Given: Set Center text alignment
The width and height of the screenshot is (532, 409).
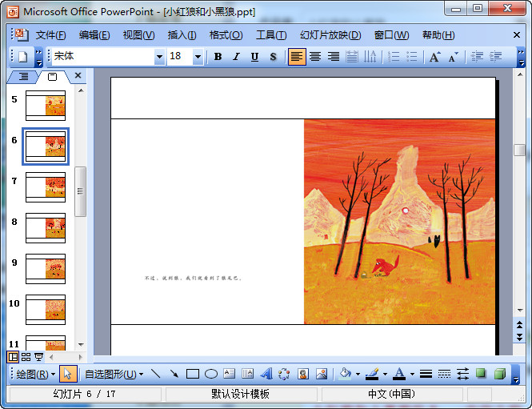Looking at the screenshot, I should click(315, 57).
